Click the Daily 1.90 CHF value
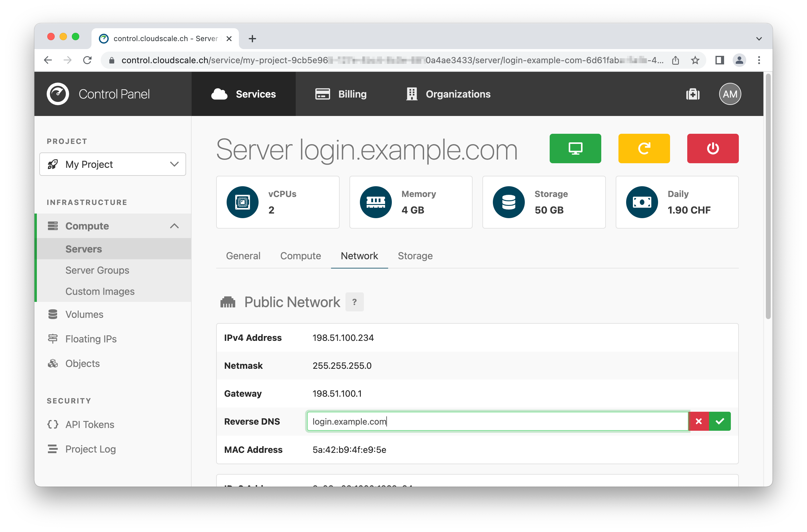The image size is (807, 532). click(689, 210)
